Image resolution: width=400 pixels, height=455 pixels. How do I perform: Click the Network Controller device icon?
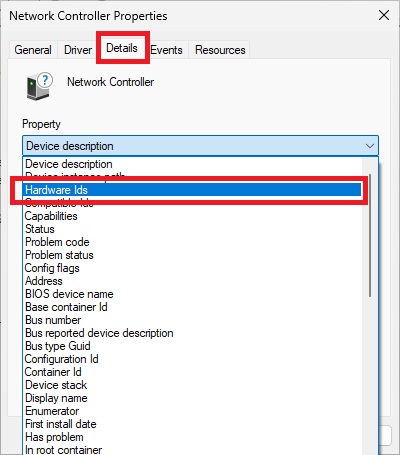(39, 86)
